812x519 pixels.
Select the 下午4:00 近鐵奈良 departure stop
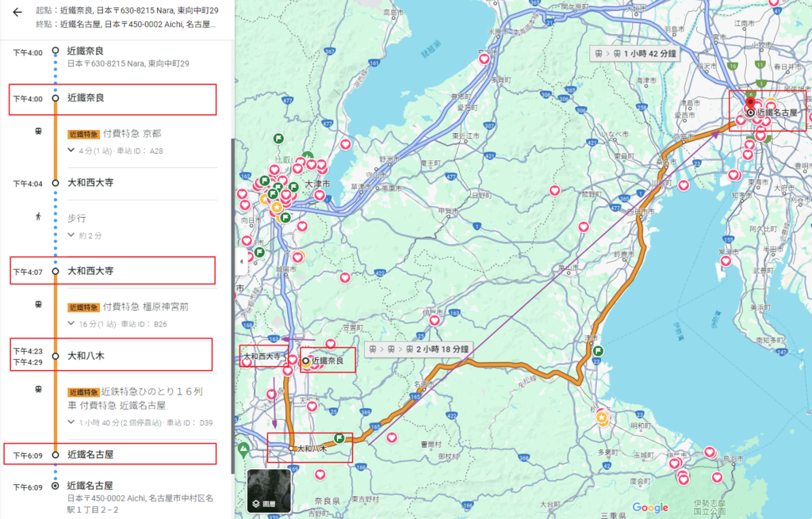(x=113, y=99)
